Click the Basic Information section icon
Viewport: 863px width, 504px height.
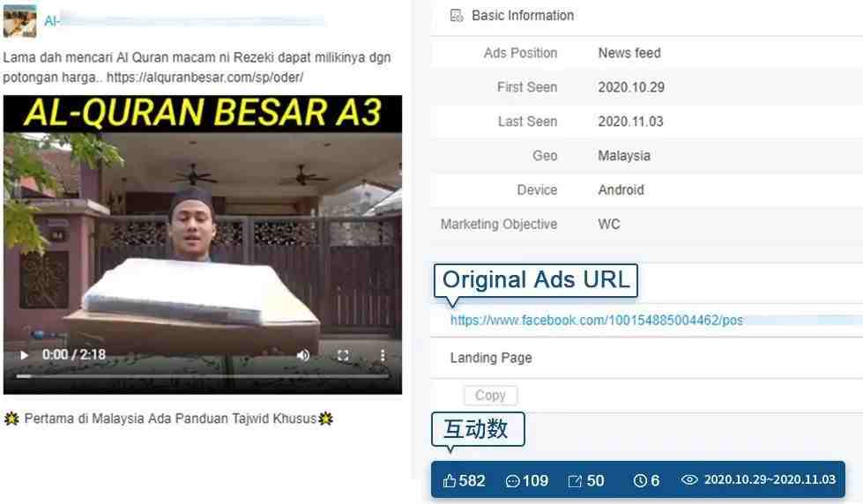click(457, 15)
